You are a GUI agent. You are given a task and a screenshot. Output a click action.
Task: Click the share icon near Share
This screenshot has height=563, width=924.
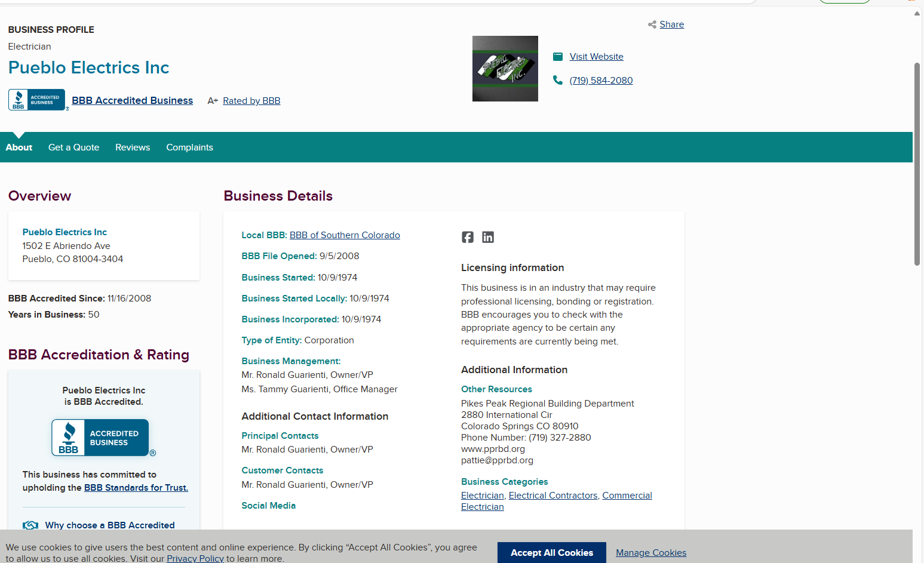pyautogui.click(x=652, y=24)
